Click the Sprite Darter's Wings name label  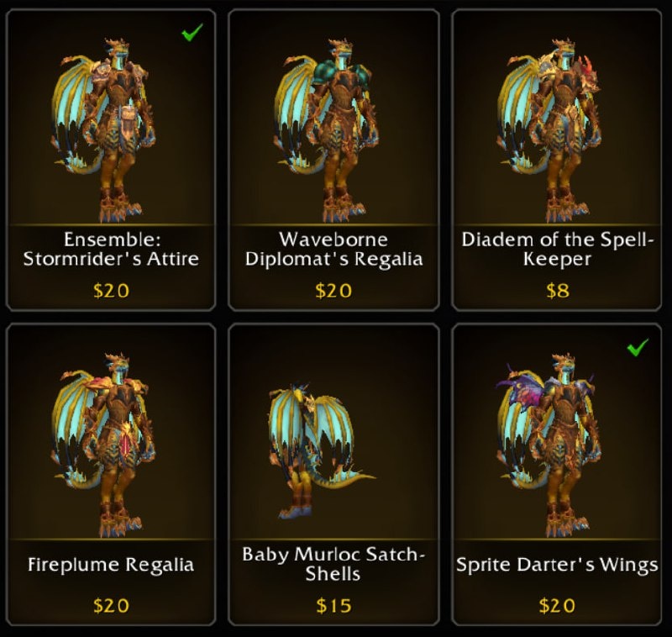click(557, 565)
